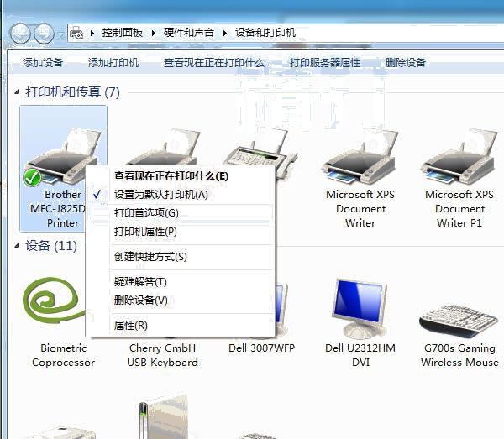Collapse the 打印机和传真 group section
This screenshot has width=504, height=439.
[x=18, y=91]
